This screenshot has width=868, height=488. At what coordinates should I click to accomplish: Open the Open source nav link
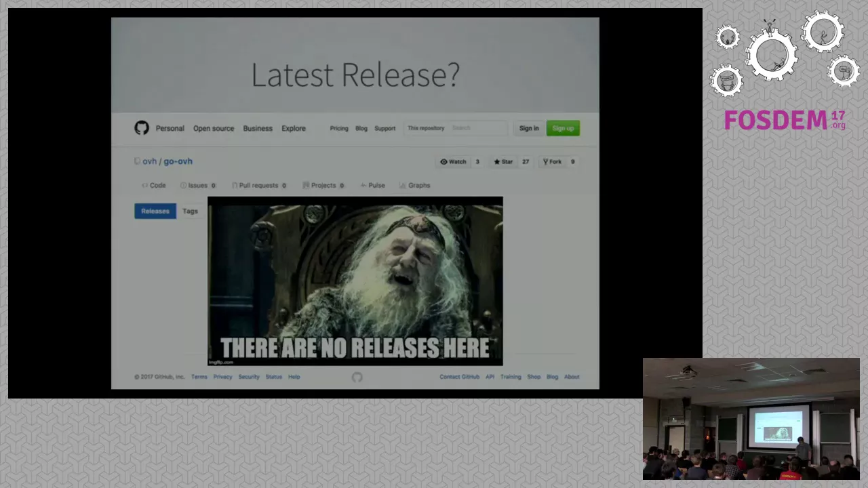click(214, 128)
